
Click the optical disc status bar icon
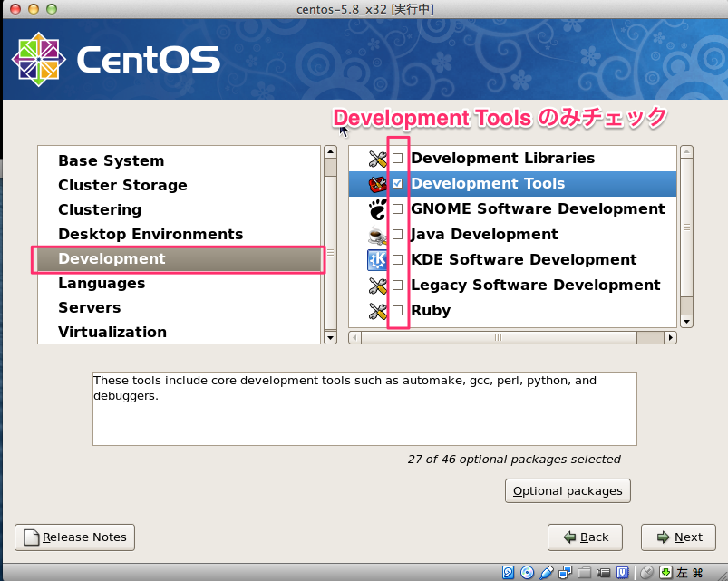coord(526,573)
